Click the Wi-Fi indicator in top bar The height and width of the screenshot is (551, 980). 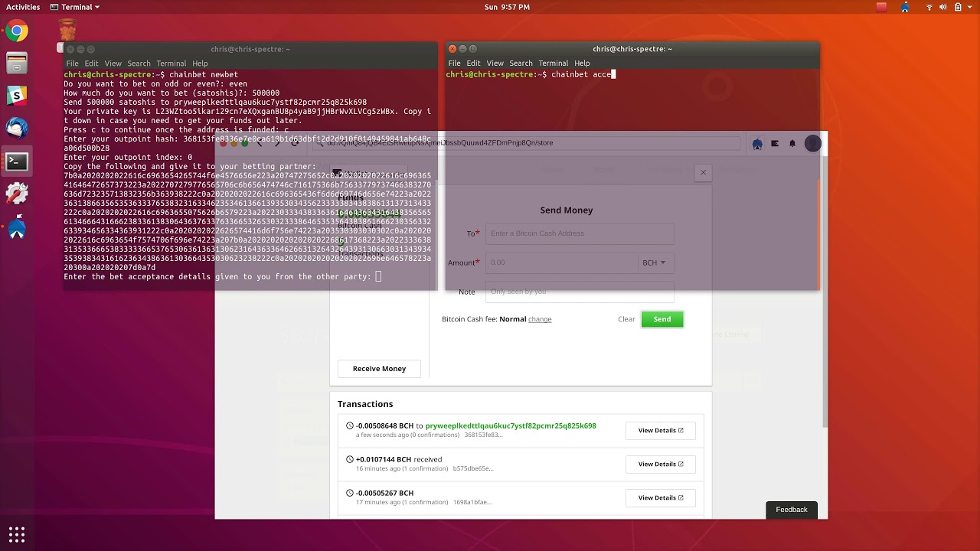point(929,7)
